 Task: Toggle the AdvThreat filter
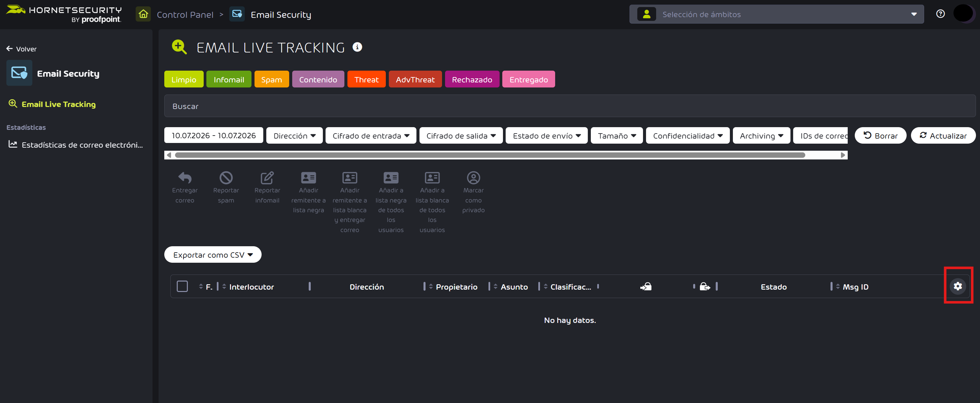click(415, 79)
